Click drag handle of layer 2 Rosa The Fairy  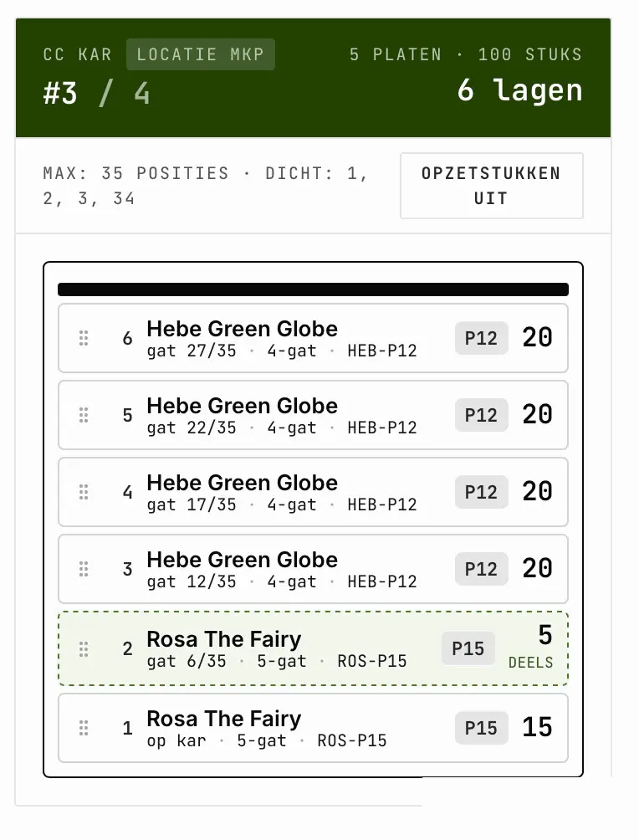point(84,648)
